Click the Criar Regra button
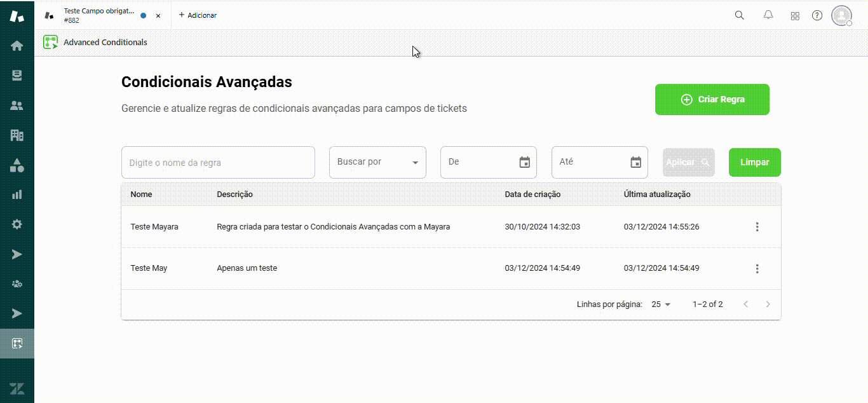 click(x=712, y=99)
